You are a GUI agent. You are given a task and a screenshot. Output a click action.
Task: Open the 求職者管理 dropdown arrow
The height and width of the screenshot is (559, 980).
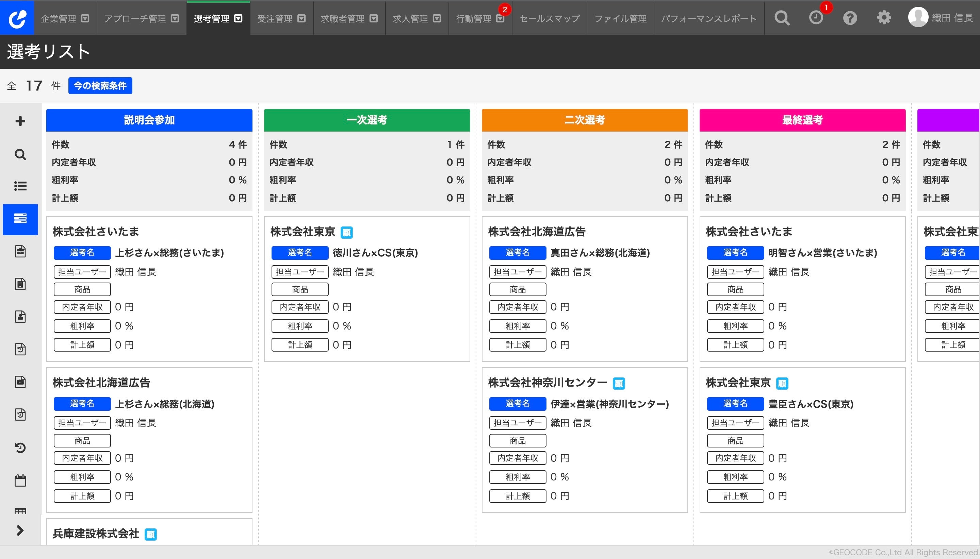click(373, 18)
